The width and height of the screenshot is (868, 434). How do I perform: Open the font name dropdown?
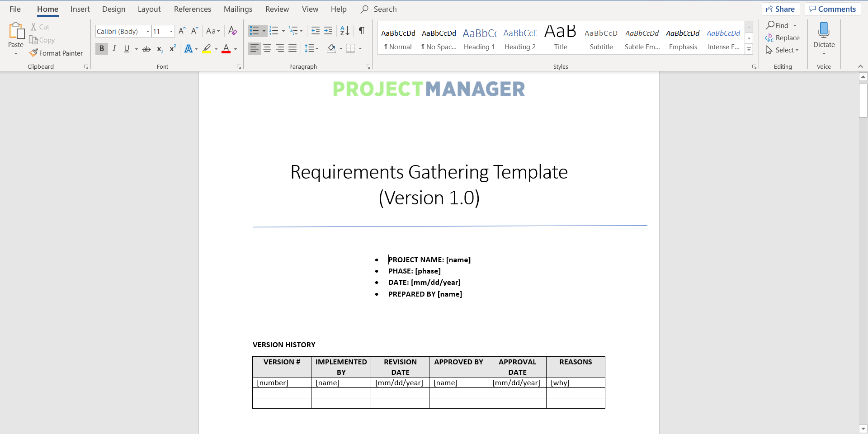click(x=147, y=31)
